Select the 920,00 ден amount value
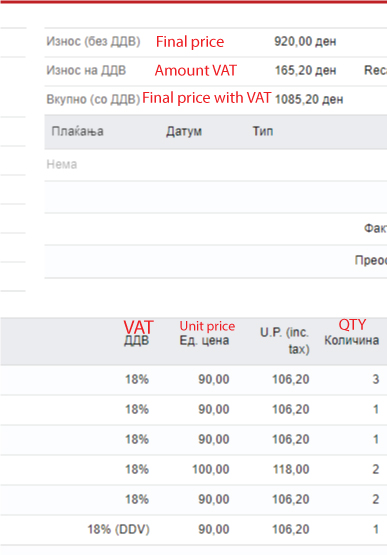This screenshot has width=387, height=555. click(x=305, y=41)
